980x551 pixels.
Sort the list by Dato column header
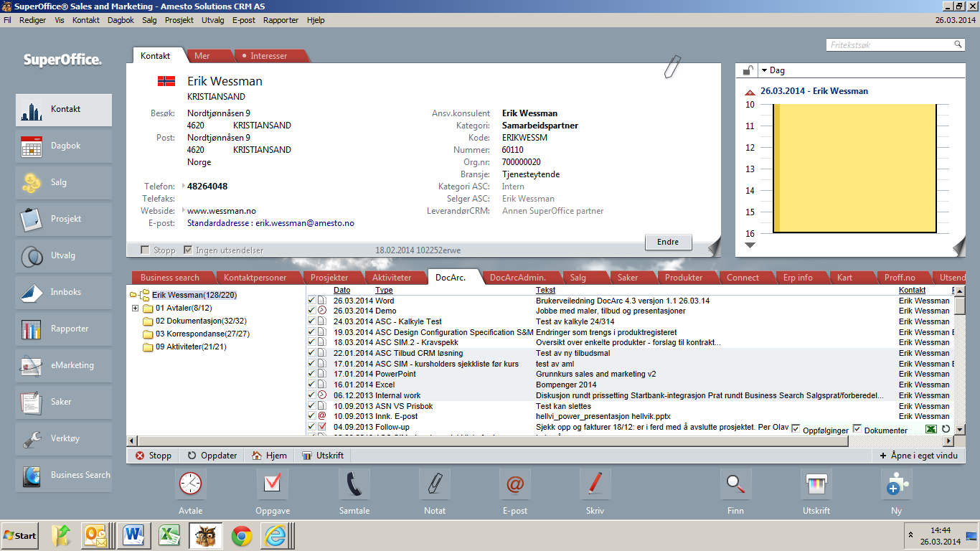pos(341,291)
